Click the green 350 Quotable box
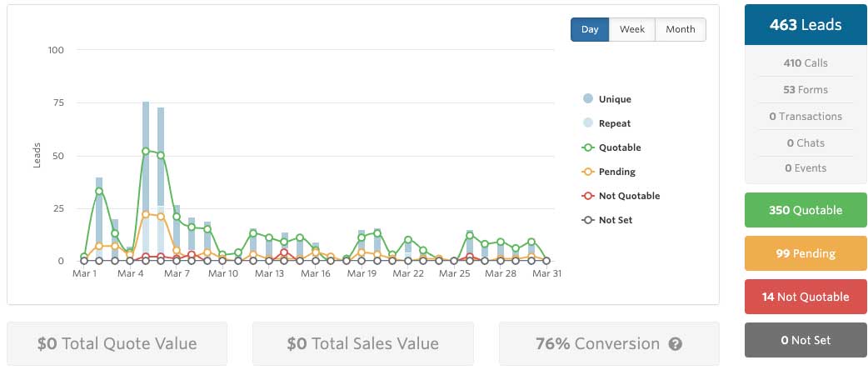 tap(806, 211)
